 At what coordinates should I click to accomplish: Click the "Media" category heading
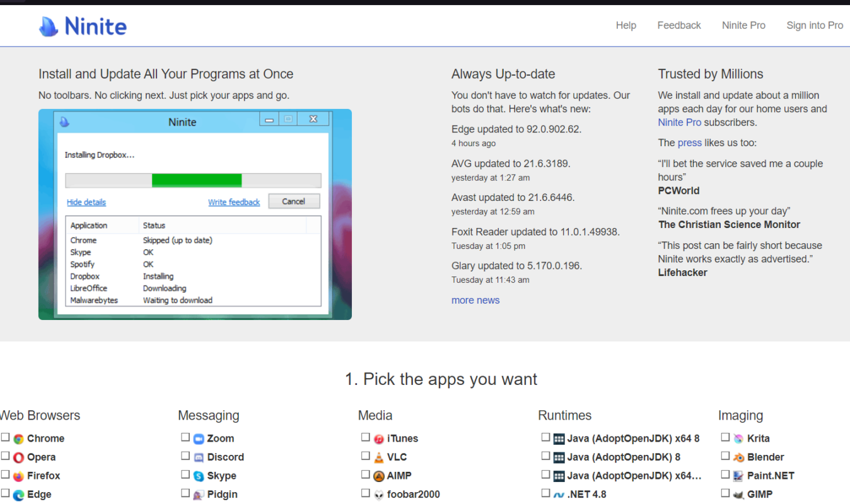point(375,416)
